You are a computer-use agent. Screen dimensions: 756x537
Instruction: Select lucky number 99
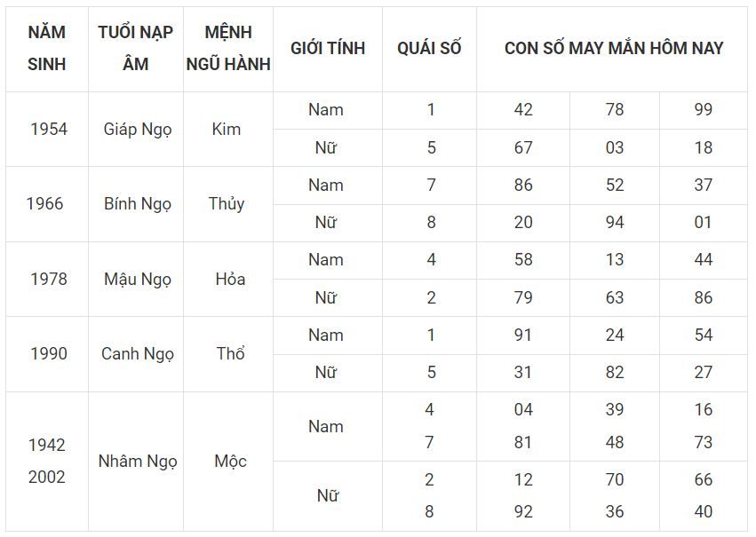(704, 110)
